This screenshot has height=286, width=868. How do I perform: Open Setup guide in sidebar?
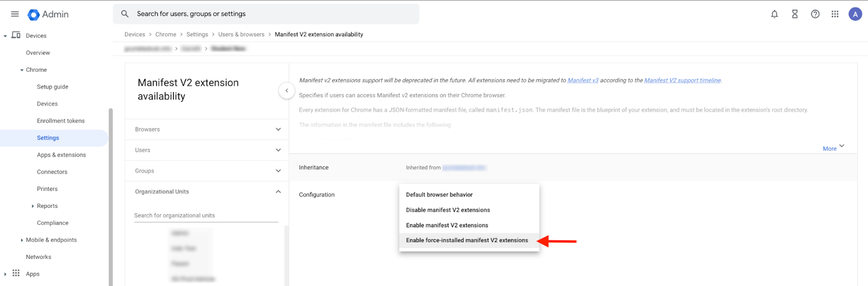coord(53,87)
